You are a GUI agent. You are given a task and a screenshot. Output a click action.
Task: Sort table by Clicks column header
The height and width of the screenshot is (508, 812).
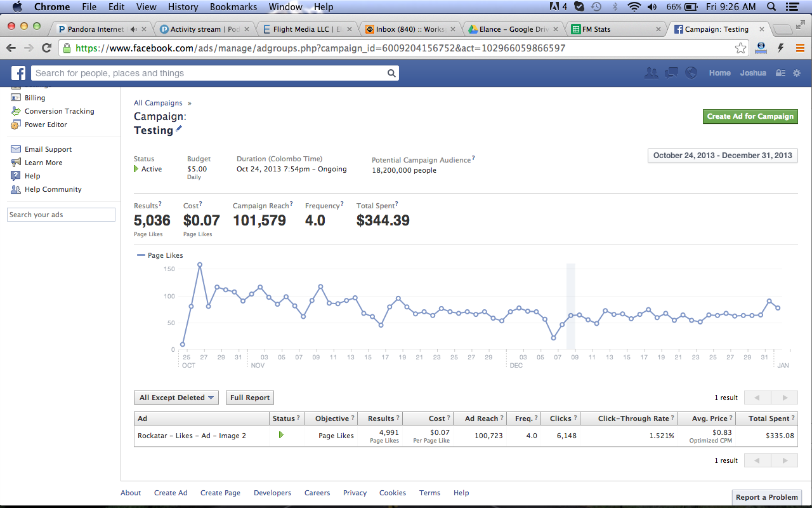560,418
